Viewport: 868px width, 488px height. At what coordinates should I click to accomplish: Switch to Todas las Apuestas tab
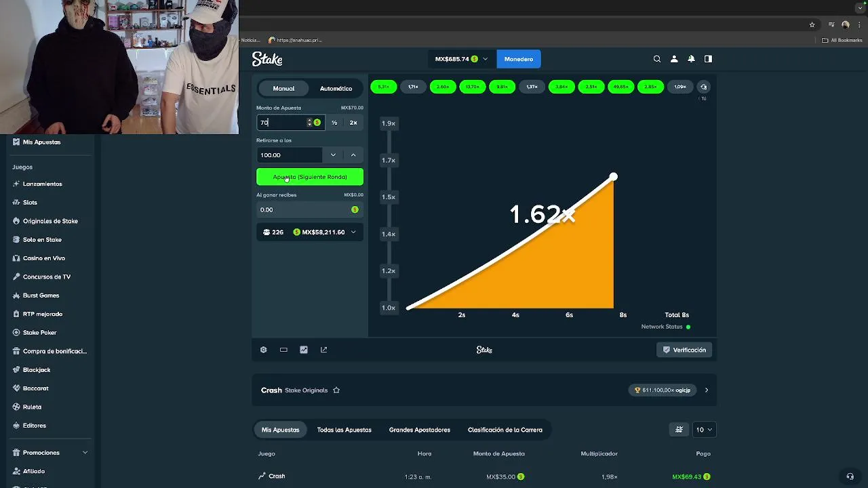(344, 430)
